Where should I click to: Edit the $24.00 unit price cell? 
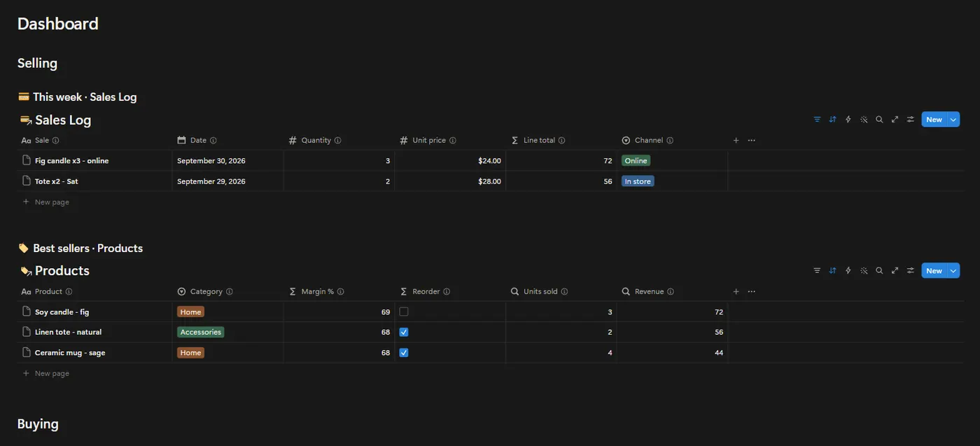(450, 160)
